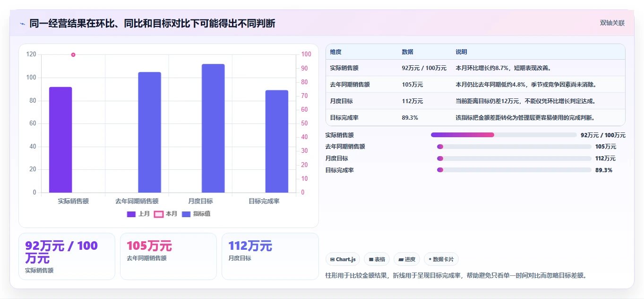
Task: Click the 双轴关联 label in header
Action: click(612, 23)
